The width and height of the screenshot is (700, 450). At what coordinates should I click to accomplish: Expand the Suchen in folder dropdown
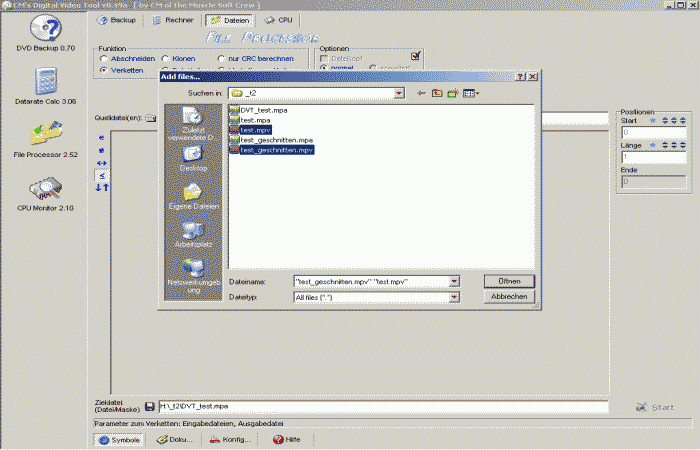(398, 93)
